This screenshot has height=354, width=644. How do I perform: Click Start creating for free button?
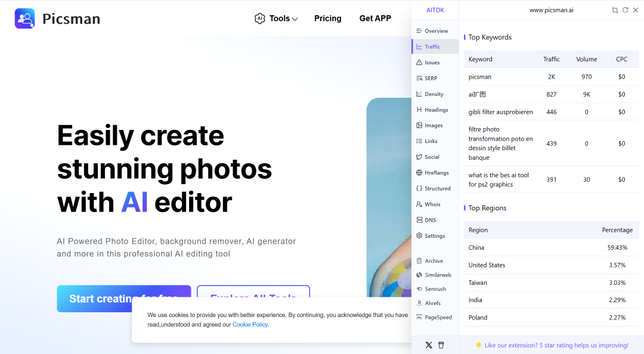click(x=123, y=299)
